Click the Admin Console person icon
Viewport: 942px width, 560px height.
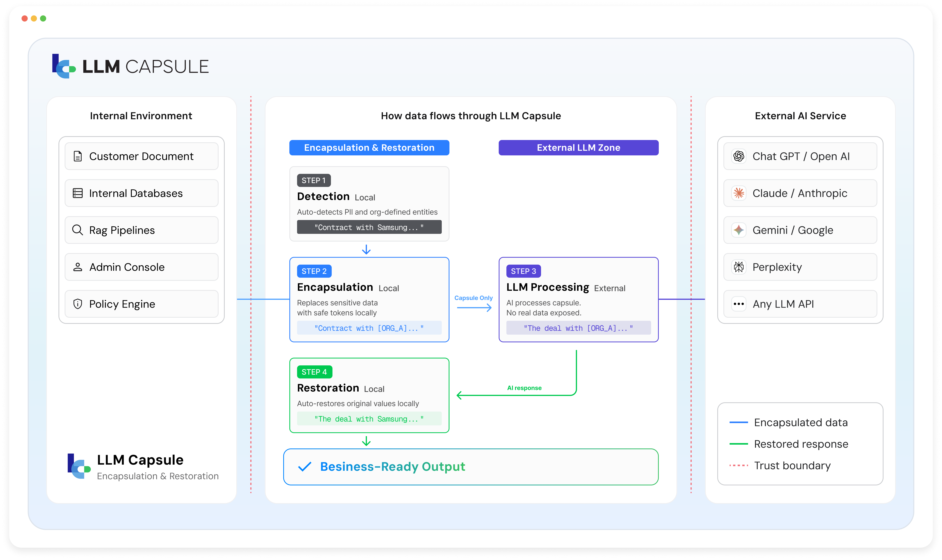pos(78,267)
